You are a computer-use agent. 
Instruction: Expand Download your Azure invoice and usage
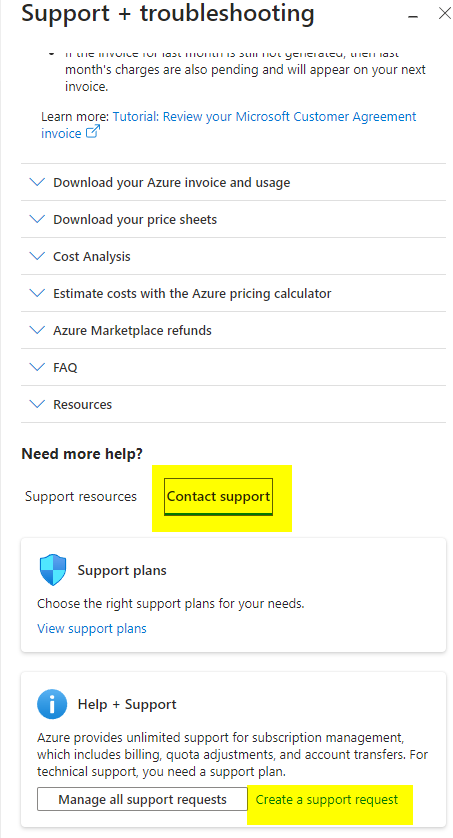[x=233, y=182]
